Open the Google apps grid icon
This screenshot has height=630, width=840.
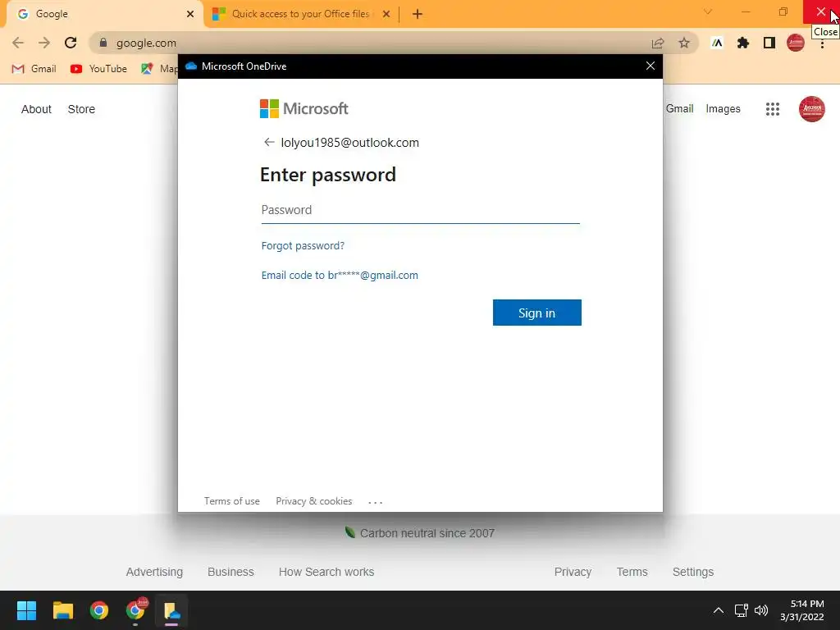(x=772, y=109)
